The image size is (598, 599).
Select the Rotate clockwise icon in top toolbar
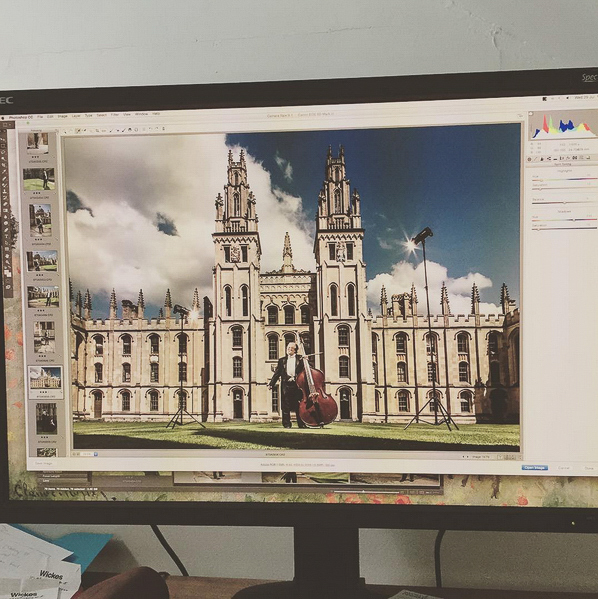coord(157,129)
